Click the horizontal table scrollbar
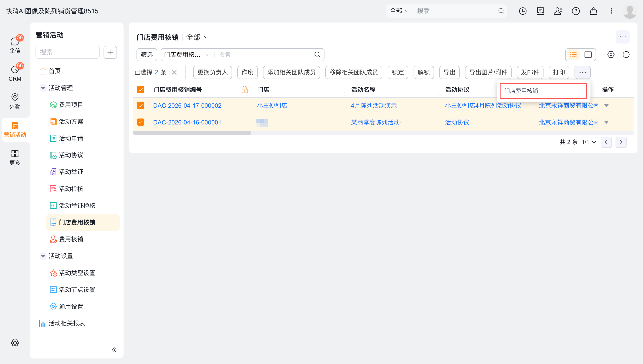The width and height of the screenshot is (643, 364). [x=192, y=133]
